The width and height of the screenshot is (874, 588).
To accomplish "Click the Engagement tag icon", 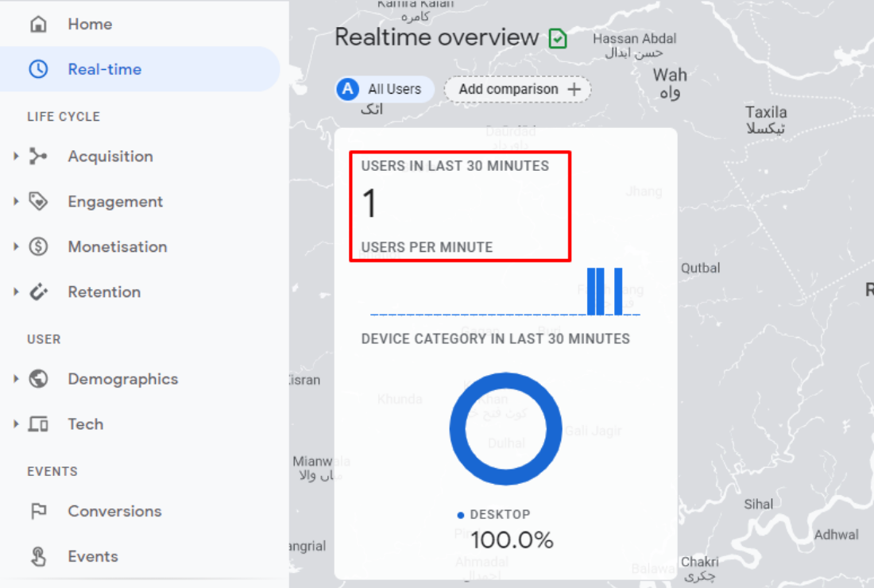I will click(38, 201).
